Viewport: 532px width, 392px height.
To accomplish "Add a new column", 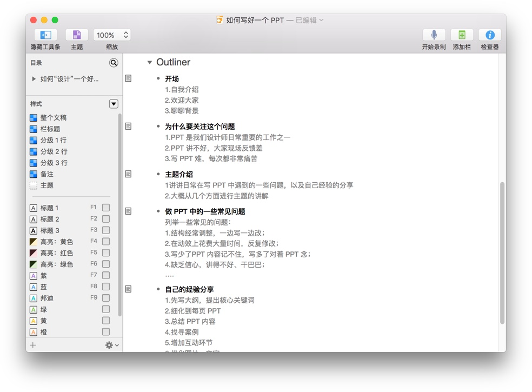I will (462, 35).
